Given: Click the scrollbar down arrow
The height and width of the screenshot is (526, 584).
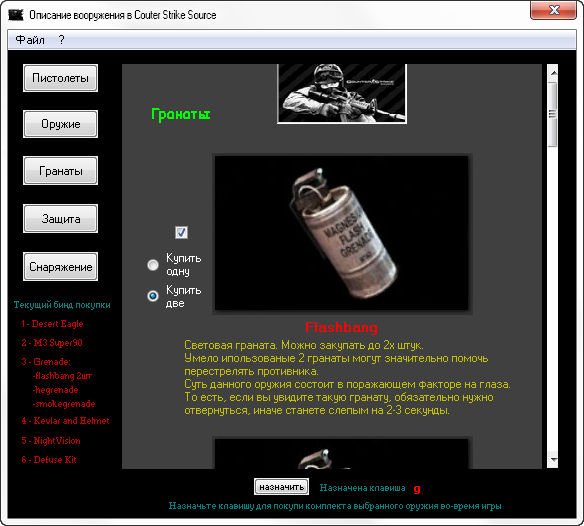Looking at the screenshot, I should 553,460.
